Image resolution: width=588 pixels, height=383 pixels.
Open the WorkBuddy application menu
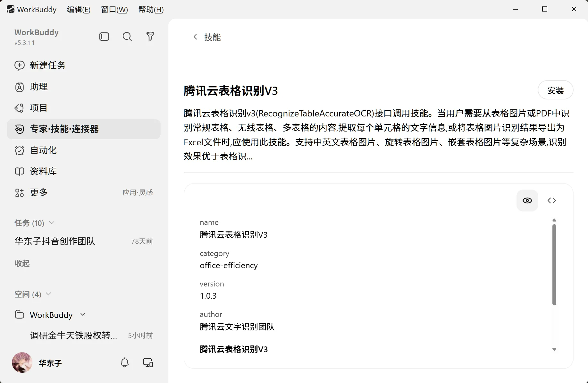pos(37,10)
